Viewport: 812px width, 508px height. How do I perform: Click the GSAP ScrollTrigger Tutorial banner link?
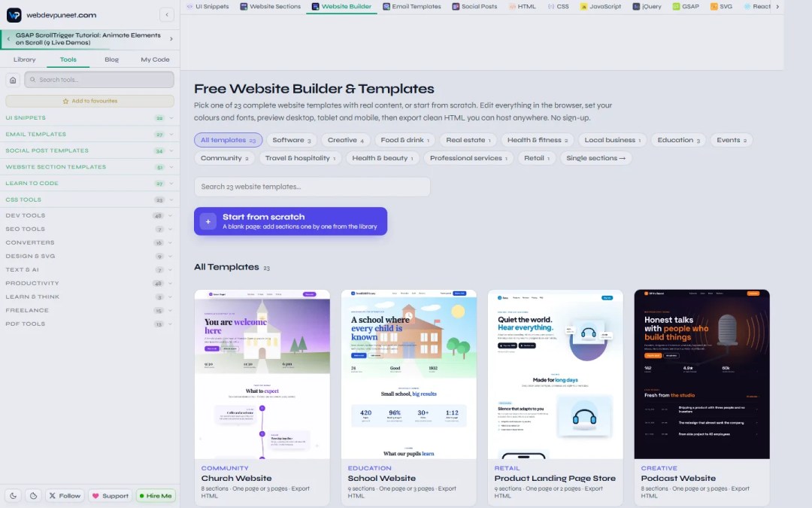[x=88, y=39]
